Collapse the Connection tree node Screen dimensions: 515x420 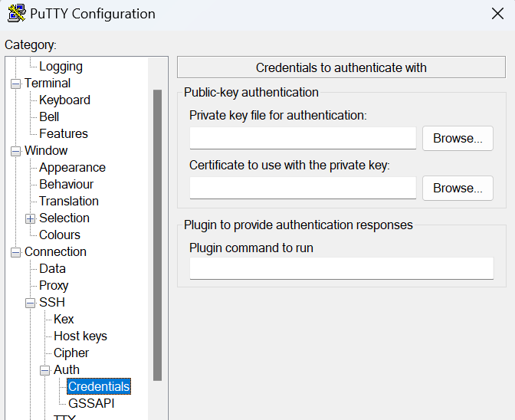(15, 252)
